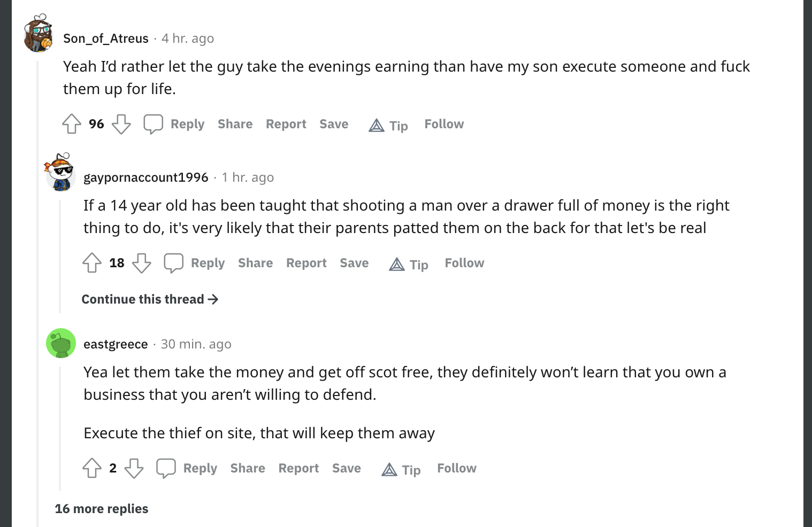Report gaypornaccount1996's comment
Viewport: 812px width, 527px height.
click(306, 263)
